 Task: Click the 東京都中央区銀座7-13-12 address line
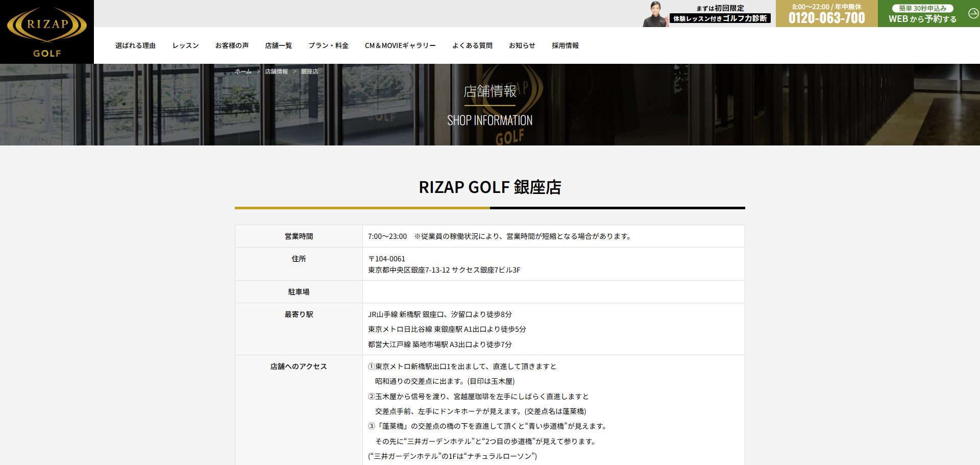click(444, 270)
